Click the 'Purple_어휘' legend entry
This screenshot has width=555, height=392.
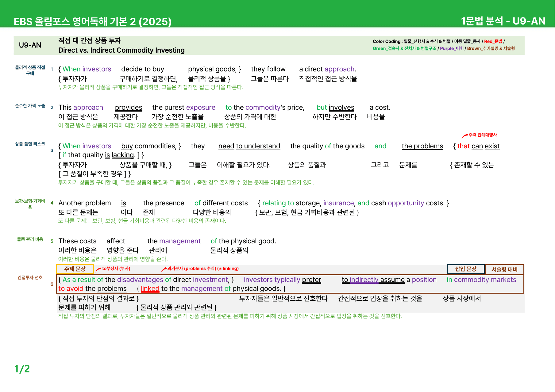click(452, 48)
